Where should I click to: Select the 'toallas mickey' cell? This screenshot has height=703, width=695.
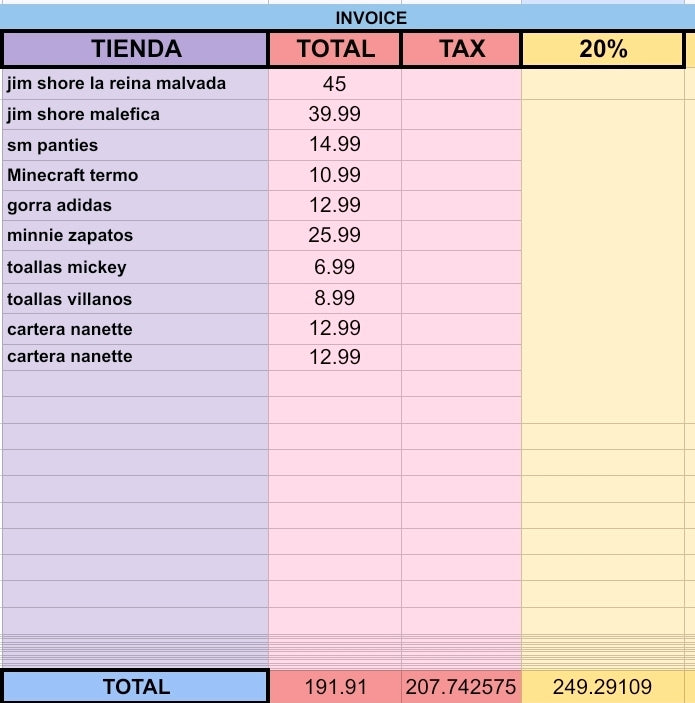tap(136, 267)
